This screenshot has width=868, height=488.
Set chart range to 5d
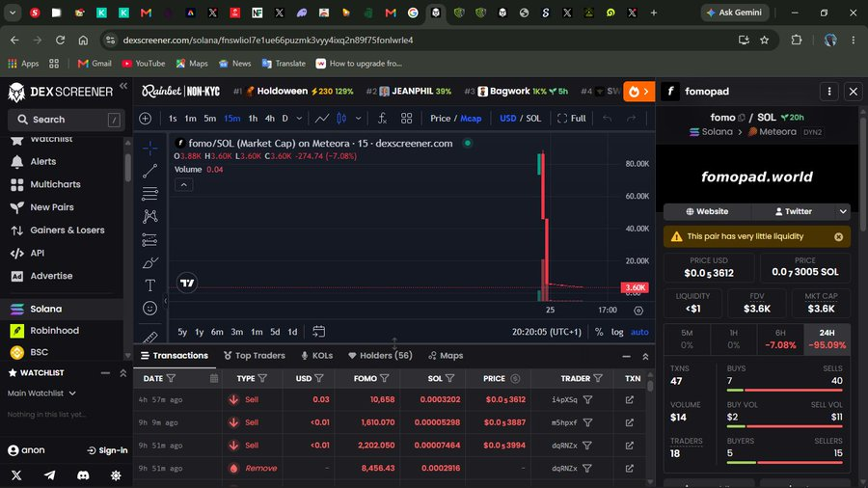(x=275, y=332)
